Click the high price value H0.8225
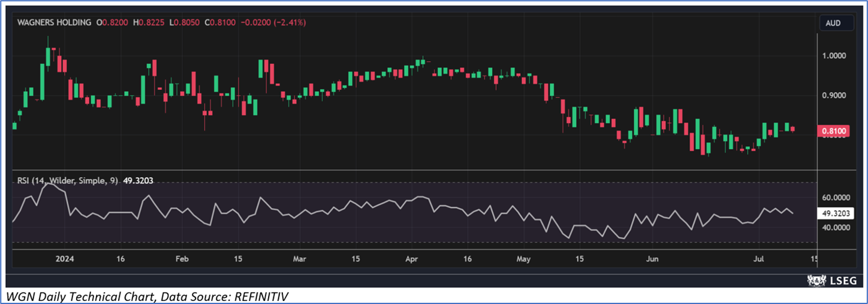The image size is (868, 304). click(149, 22)
